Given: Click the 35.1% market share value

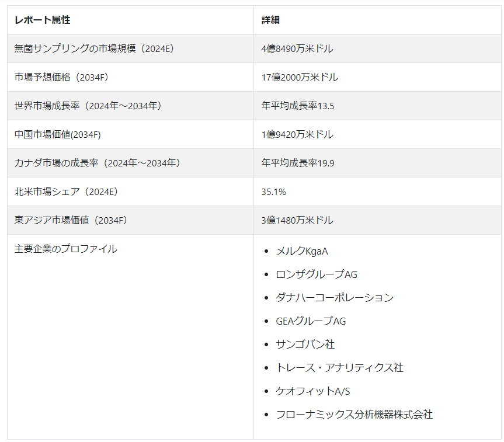Looking at the screenshot, I should tap(273, 192).
